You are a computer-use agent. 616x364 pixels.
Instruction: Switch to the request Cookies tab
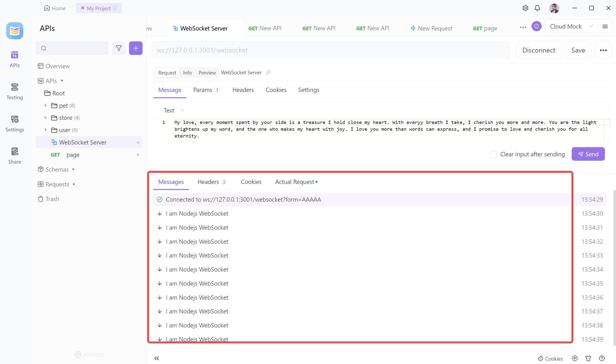(x=276, y=90)
